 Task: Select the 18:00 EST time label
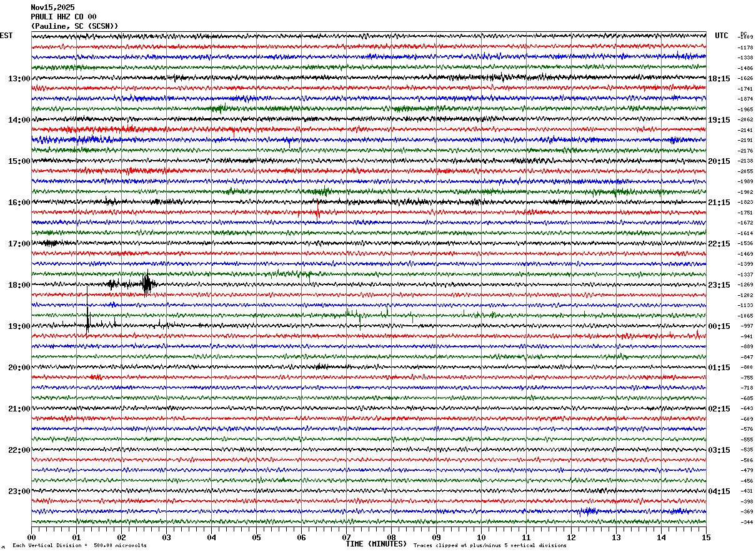tap(19, 285)
